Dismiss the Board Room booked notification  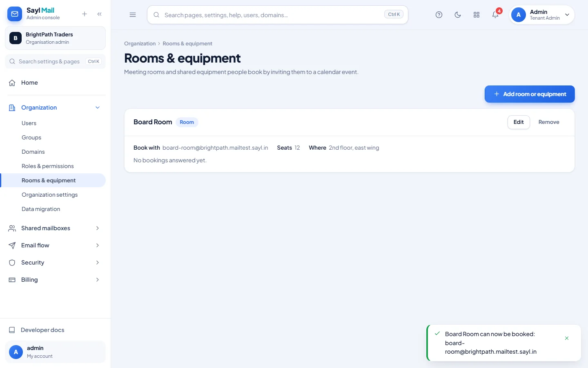pyautogui.click(x=567, y=338)
